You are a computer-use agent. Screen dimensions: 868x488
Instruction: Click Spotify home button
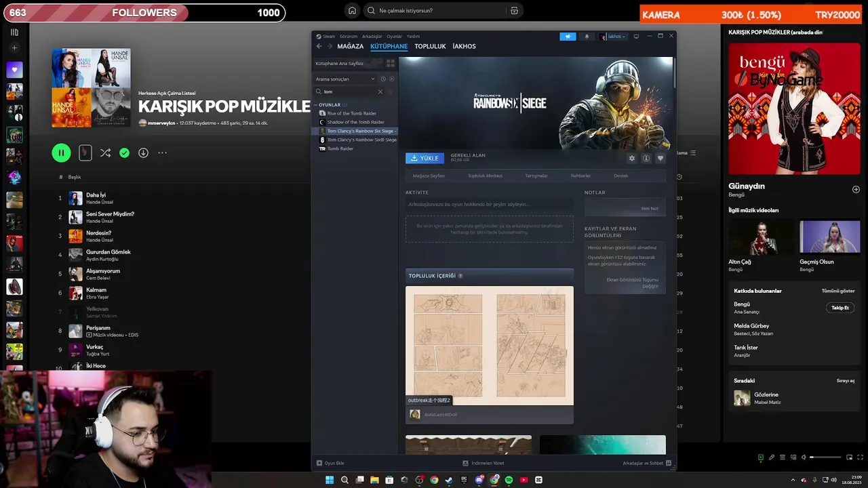tap(351, 11)
